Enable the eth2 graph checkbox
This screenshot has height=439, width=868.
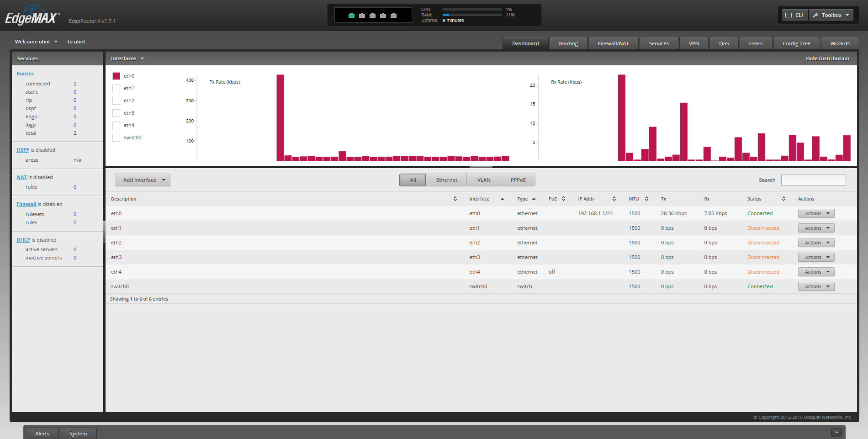click(x=116, y=100)
